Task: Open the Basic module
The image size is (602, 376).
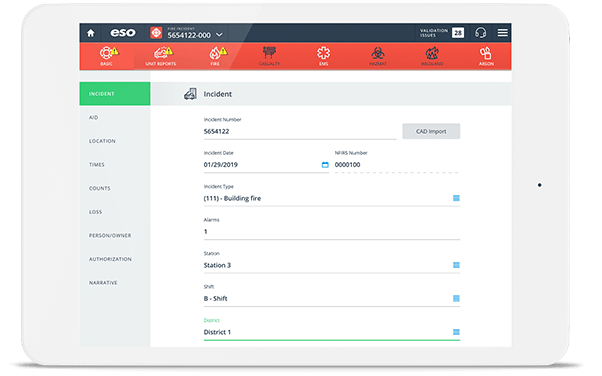Action: tap(107, 56)
